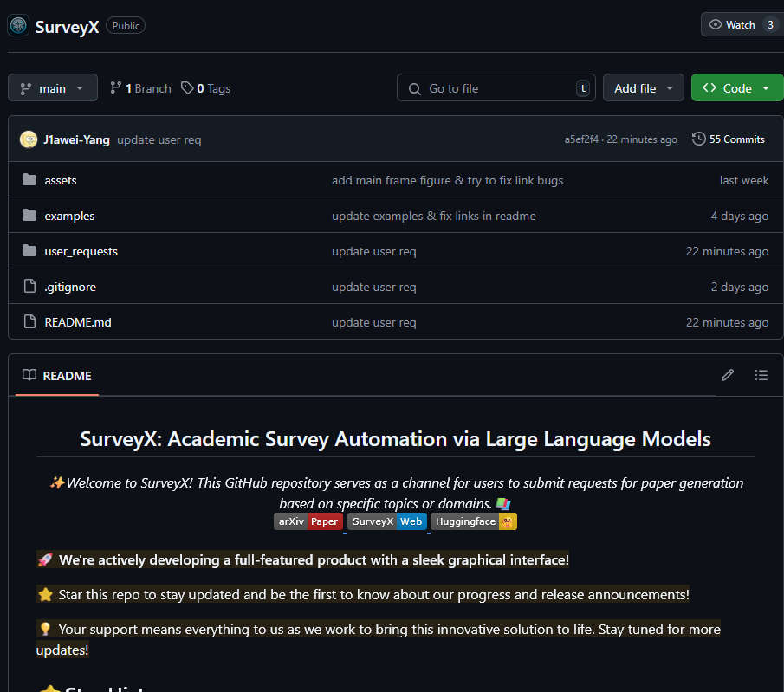The width and height of the screenshot is (784, 692).
Task: Open the latest commit message 'update user req'
Action: [x=159, y=139]
